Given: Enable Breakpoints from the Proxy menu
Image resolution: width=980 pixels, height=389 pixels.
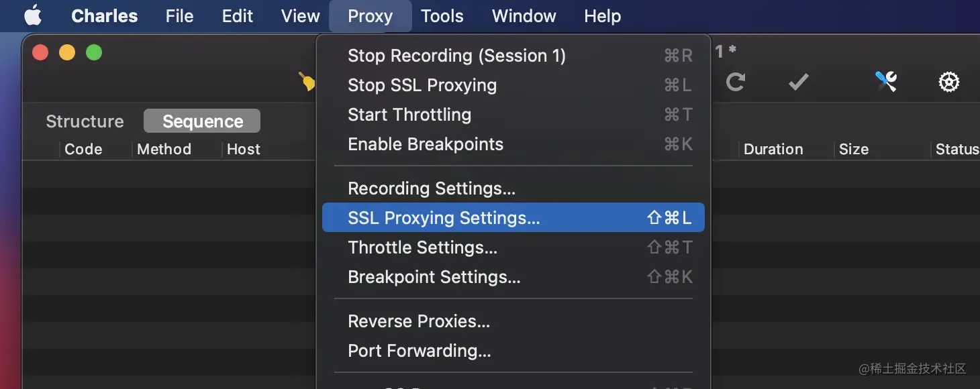Looking at the screenshot, I should coord(426,144).
